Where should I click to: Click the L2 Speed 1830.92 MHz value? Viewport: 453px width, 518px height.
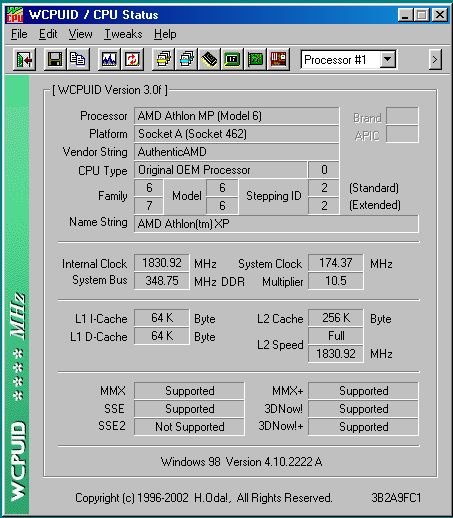tap(336, 354)
